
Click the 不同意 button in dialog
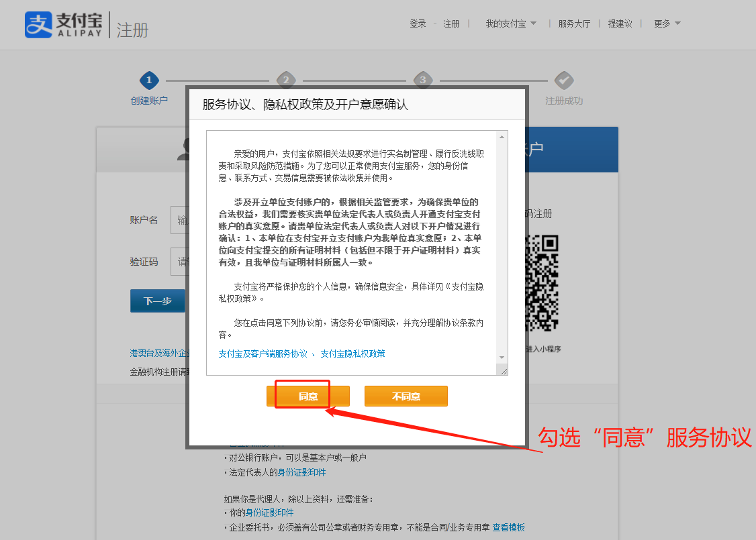(406, 396)
